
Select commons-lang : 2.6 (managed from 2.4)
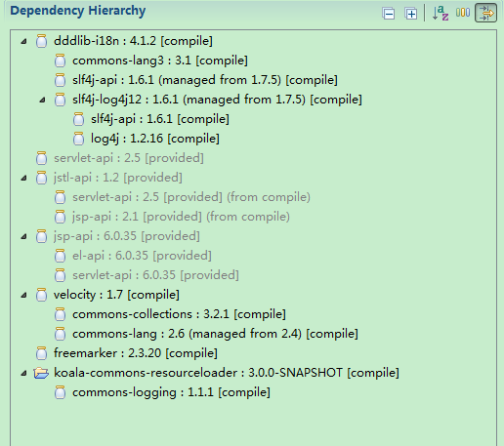tap(215, 334)
